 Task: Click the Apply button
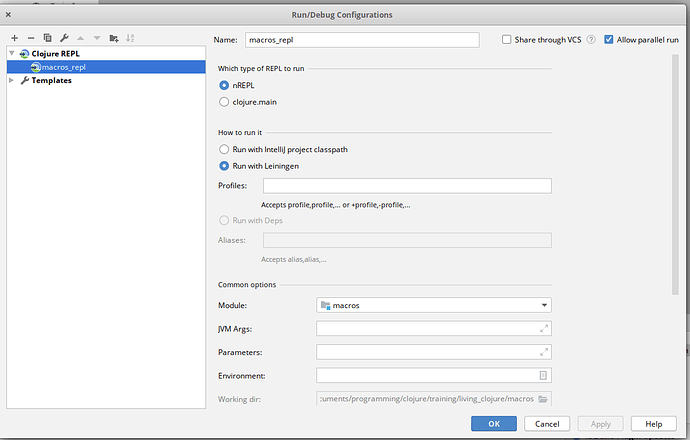pos(601,424)
